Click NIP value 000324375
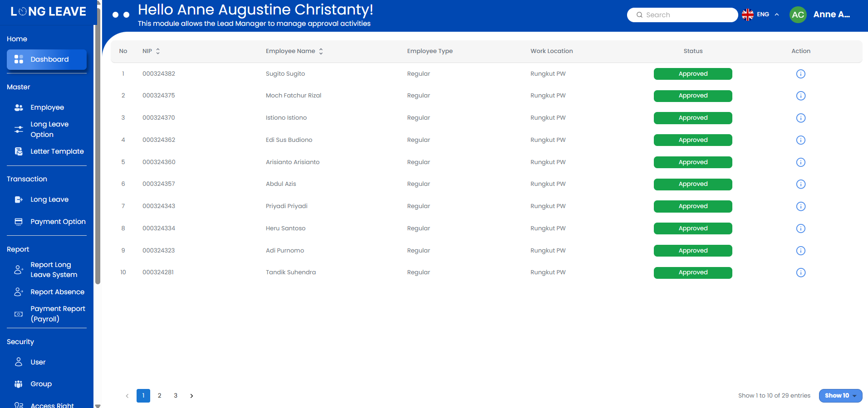 pyautogui.click(x=159, y=96)
